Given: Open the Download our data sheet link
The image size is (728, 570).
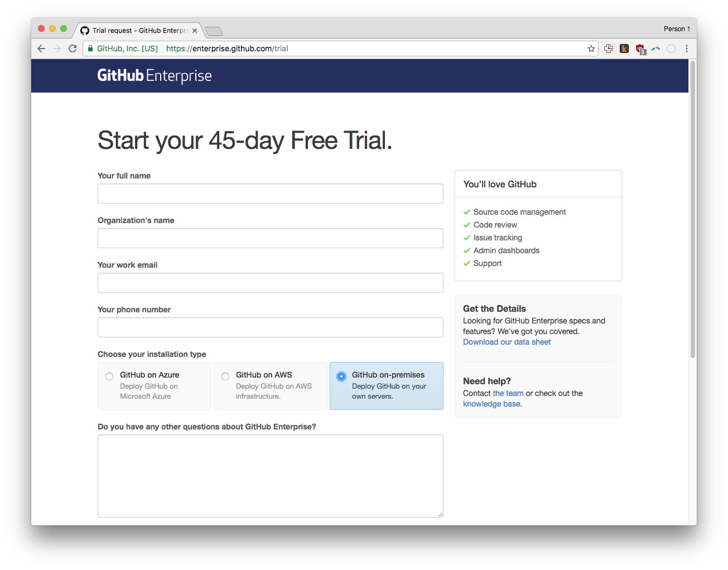Looking at the screenshot, I should click(507, 342).
